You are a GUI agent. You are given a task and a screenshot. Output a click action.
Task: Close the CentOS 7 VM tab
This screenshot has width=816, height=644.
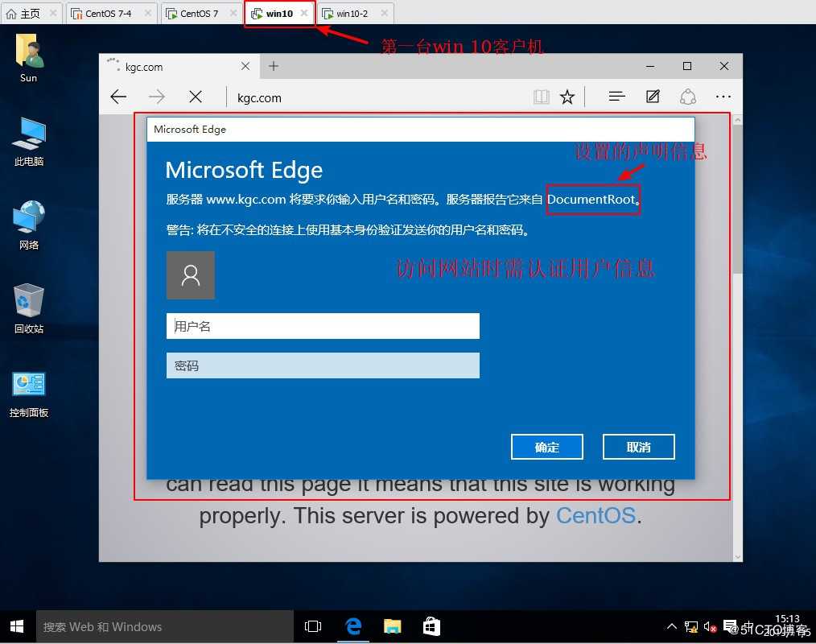click(233, 14)
